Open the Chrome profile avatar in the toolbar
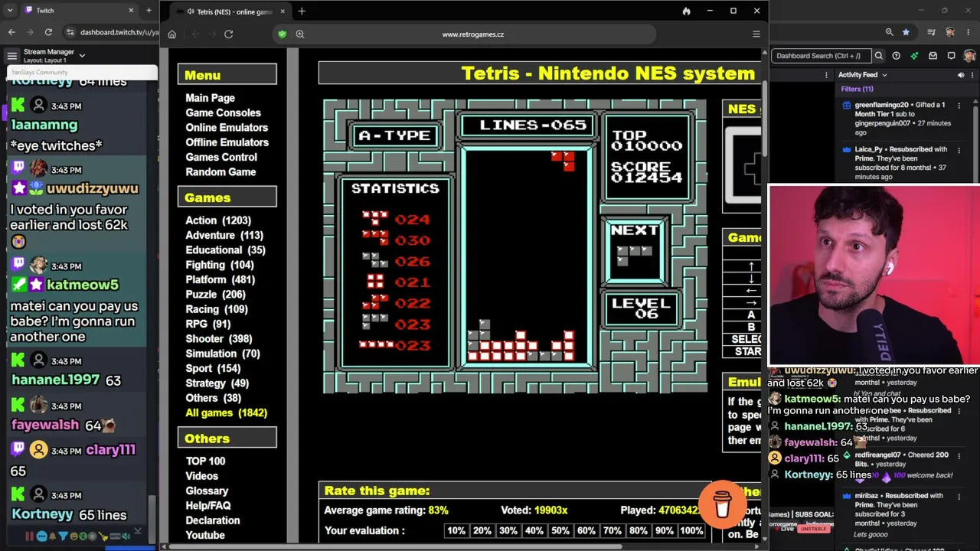980x551 pixels. 950,32
